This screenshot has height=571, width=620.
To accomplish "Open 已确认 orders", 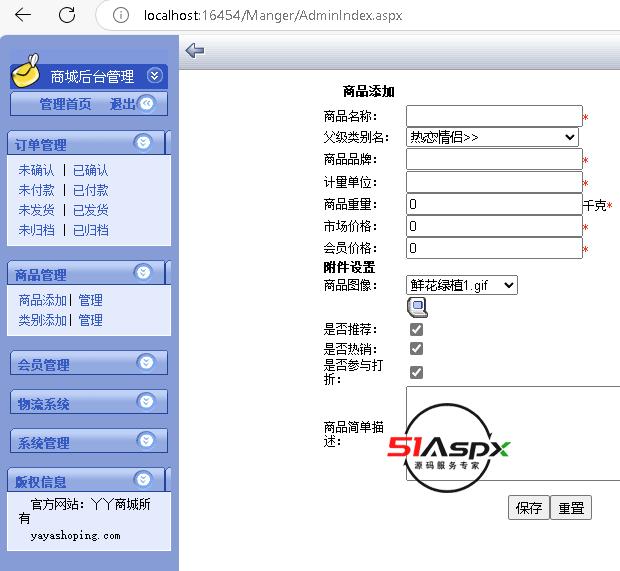I will click(91, 170).
